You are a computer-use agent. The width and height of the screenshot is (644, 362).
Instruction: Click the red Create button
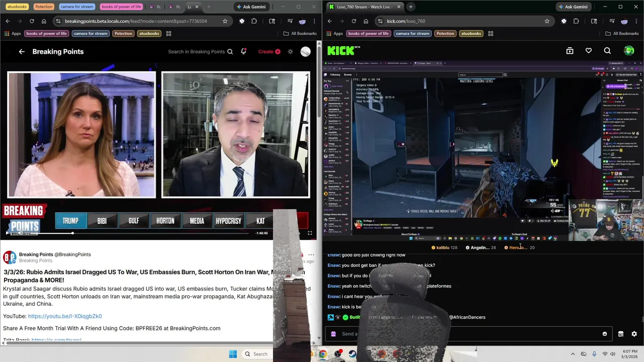click(269, 51)
